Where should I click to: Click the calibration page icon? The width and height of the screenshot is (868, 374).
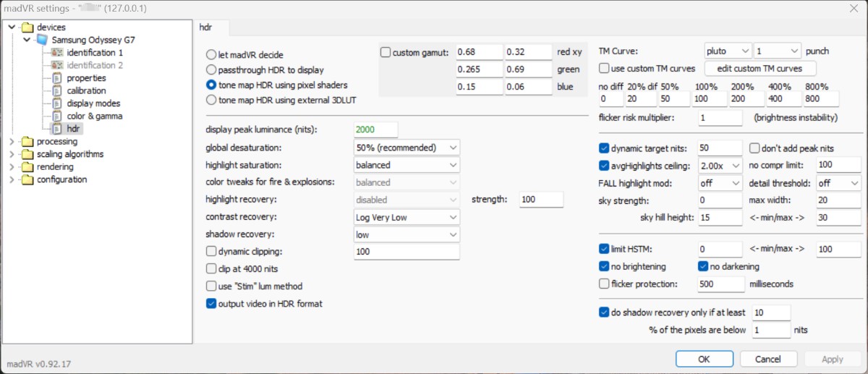point(56,91)
